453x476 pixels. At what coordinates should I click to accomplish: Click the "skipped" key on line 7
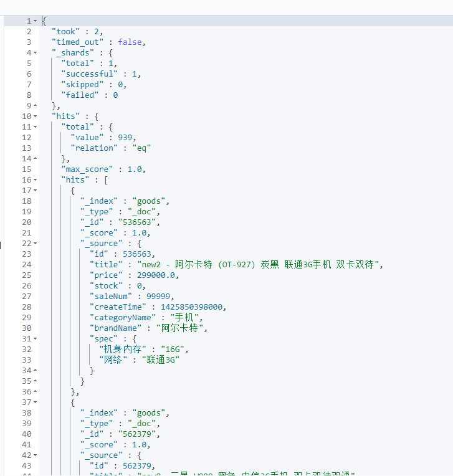pos(82,84)
